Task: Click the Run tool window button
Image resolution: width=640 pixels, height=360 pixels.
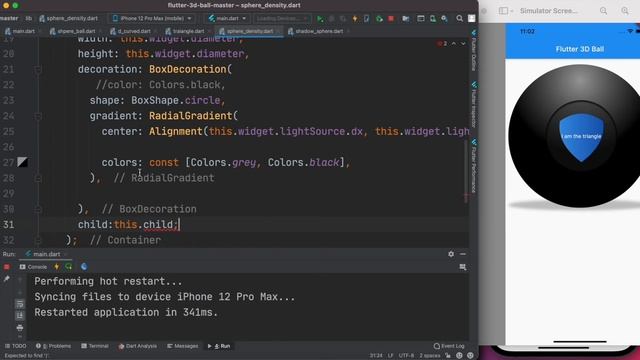Action: [x=219, y=346]
